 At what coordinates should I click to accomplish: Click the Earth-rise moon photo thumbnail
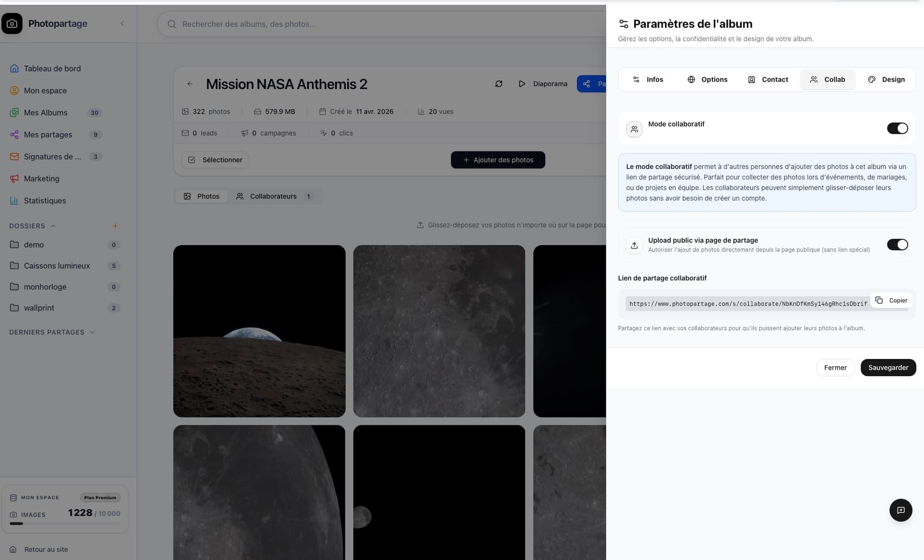tap(259, 331)
